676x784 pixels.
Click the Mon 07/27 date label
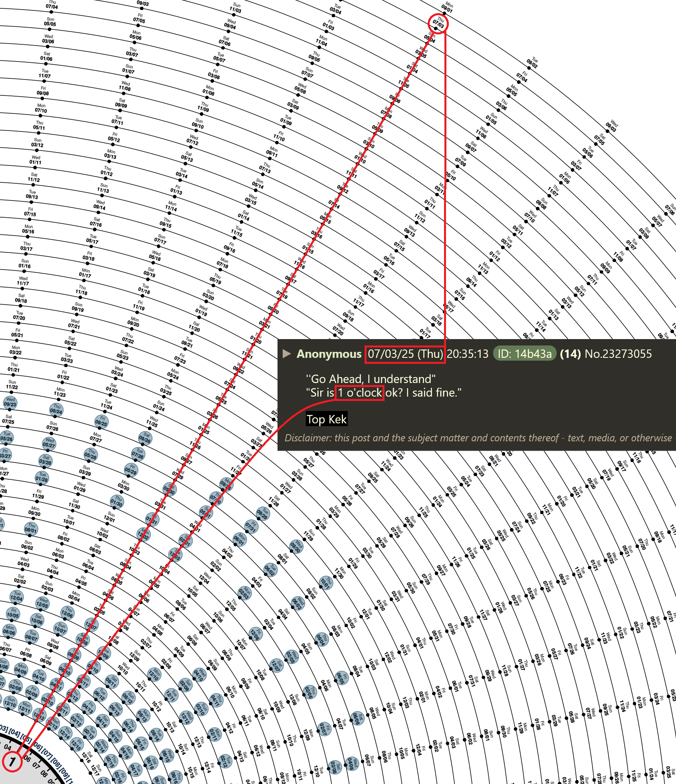(96, 437)
